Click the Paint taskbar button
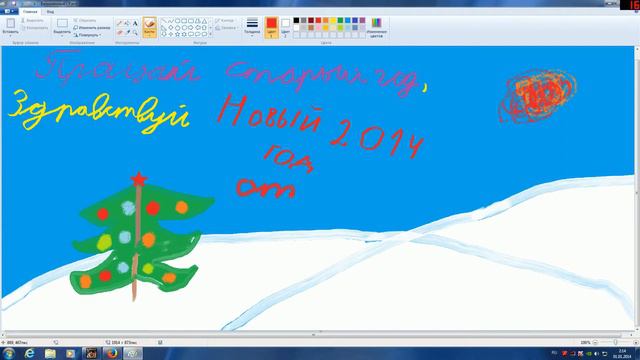640x360 pixels. tap(133, 353)
